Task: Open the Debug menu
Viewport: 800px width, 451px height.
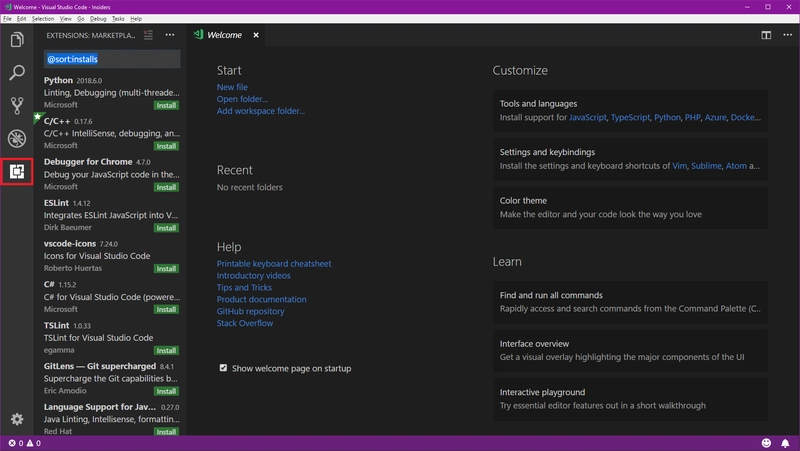Action: click(x=98, y=19)
